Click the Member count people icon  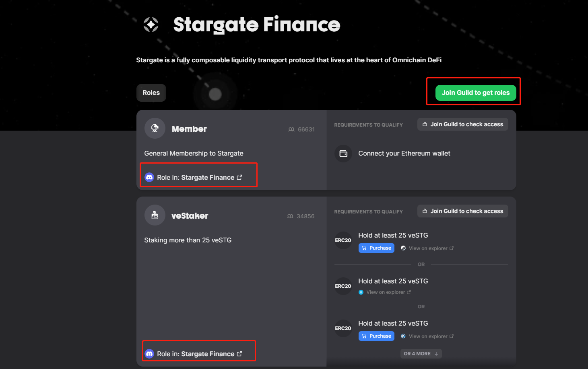pyautogui.click(x=291, y=129)
